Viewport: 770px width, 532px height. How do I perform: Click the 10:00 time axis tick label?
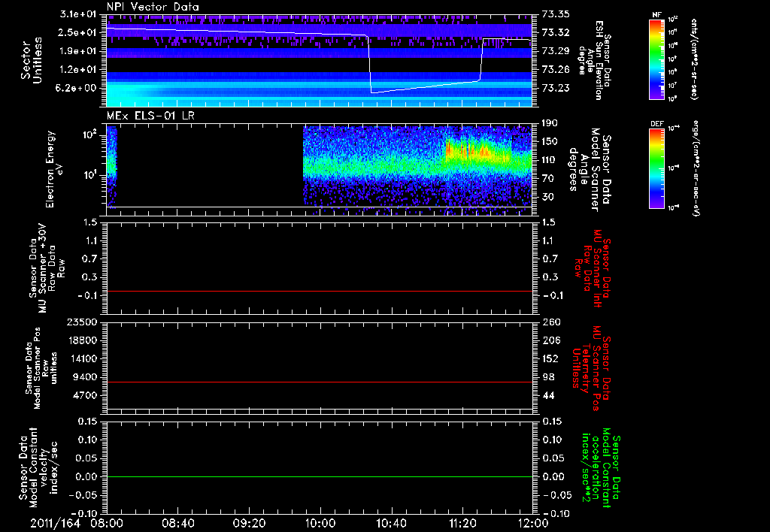pos(320,522)
